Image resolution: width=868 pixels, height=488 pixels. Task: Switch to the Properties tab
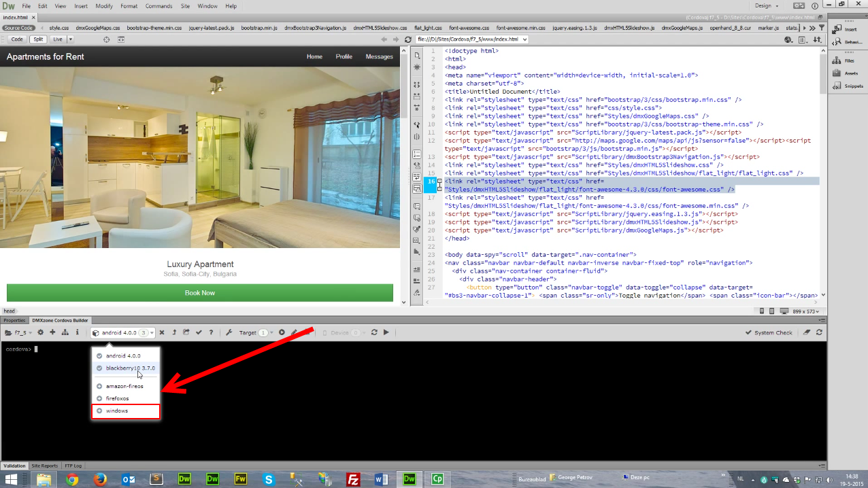(14, 320)
